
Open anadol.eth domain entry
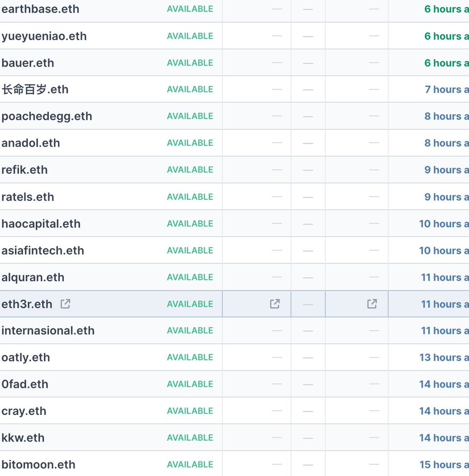tap(31, 143)
